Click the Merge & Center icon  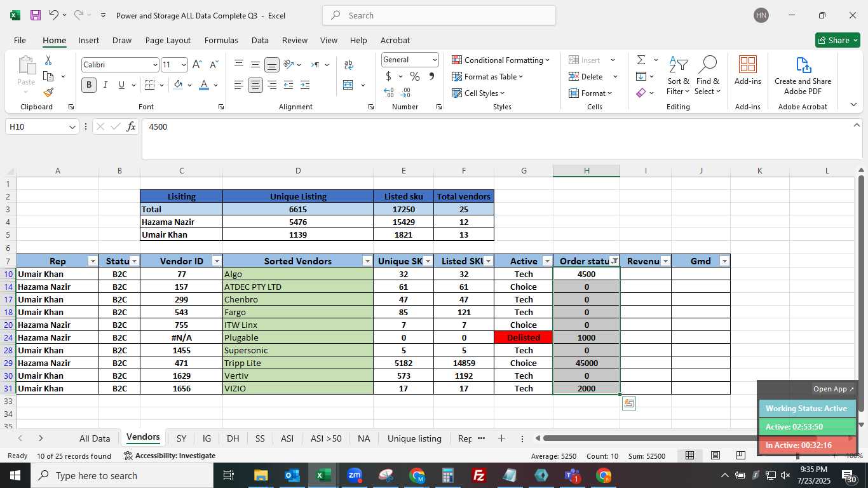point(348,85)
